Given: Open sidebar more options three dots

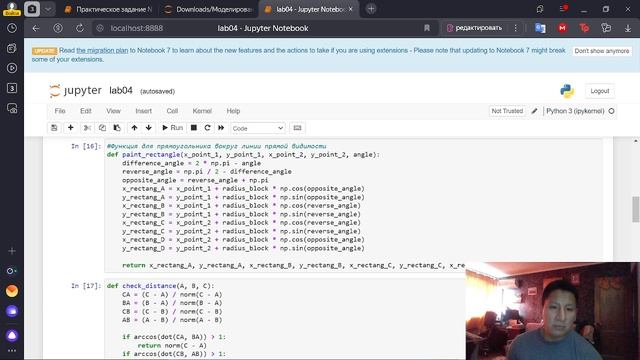Looking at the screenshot, I should pos(12,351).
